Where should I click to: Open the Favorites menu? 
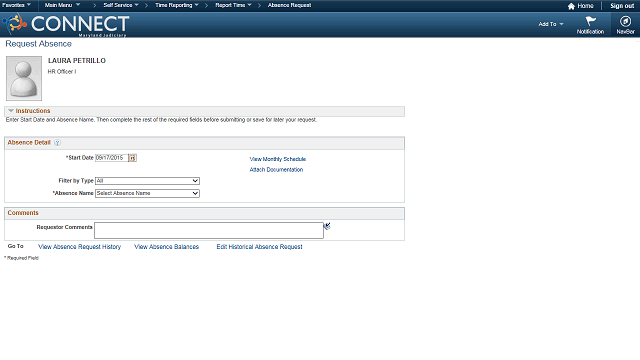pos(16,5)
